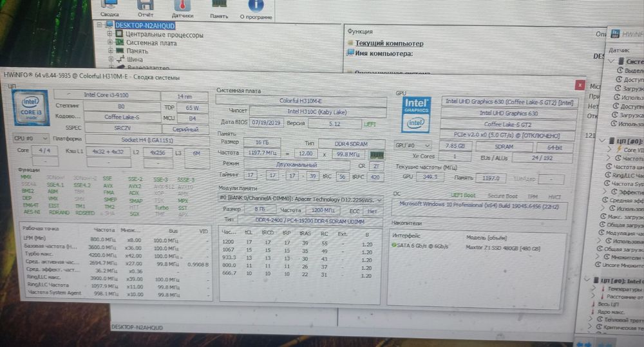Open the GPU #0 selector dropdown
This screenshot has width=644, height=347.
tap(412, 145)
